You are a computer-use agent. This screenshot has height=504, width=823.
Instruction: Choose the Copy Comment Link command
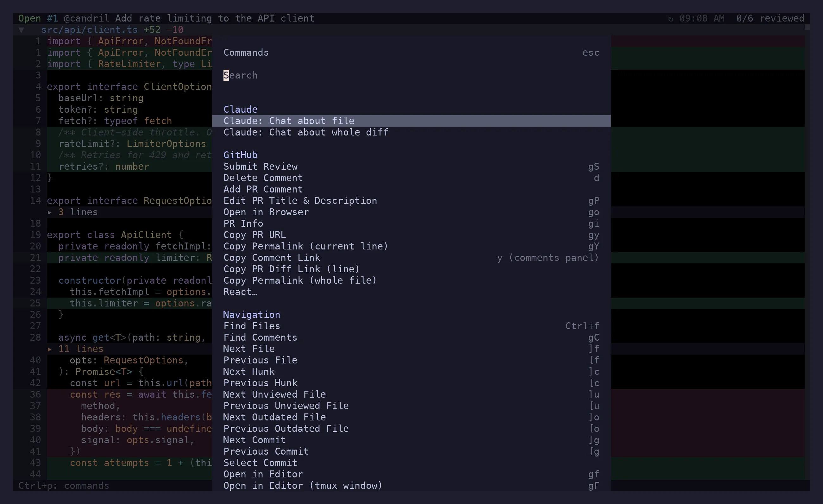point(411,257)
